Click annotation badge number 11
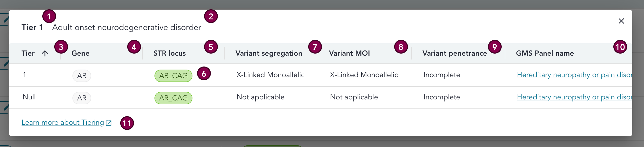 coord(127,123)
